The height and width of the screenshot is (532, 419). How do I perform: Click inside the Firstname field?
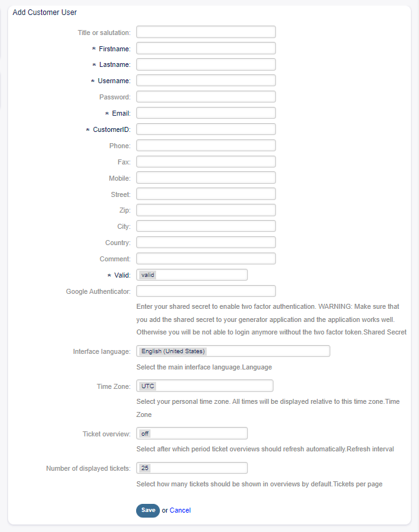205,48
